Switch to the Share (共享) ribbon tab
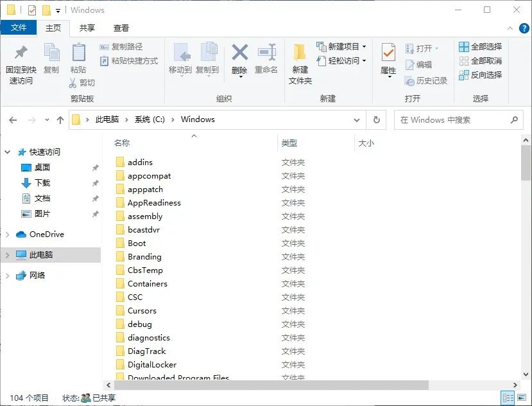532x406 pixels. click(87, 28)
